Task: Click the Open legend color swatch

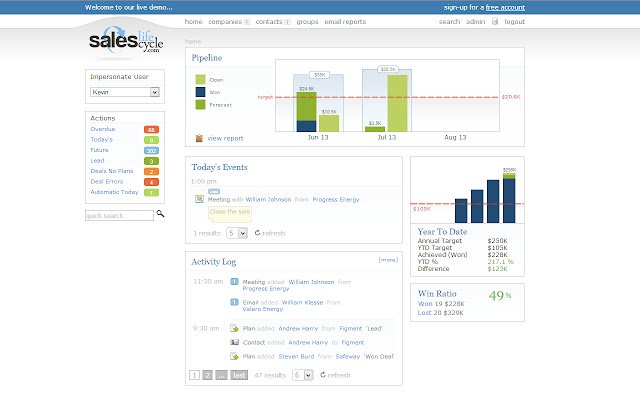Action: [x=200, y=80]
